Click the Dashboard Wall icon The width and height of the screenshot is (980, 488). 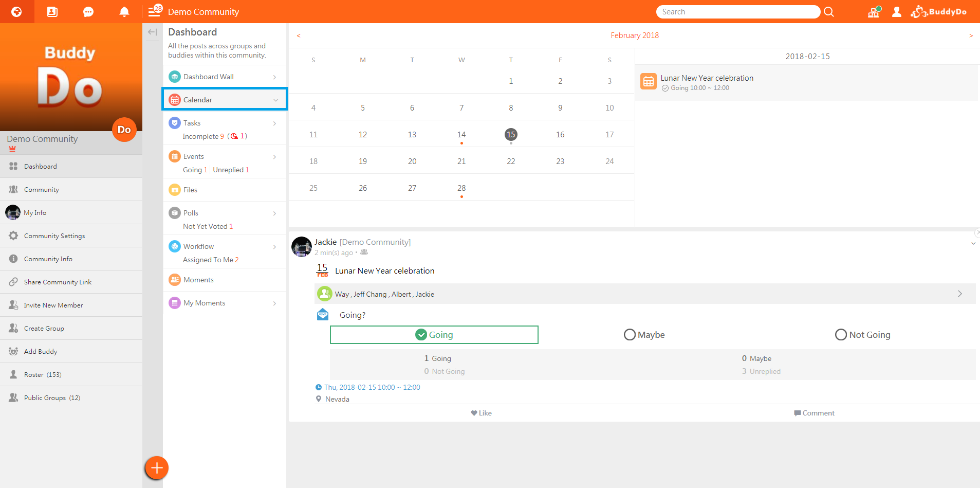[175, 77]
